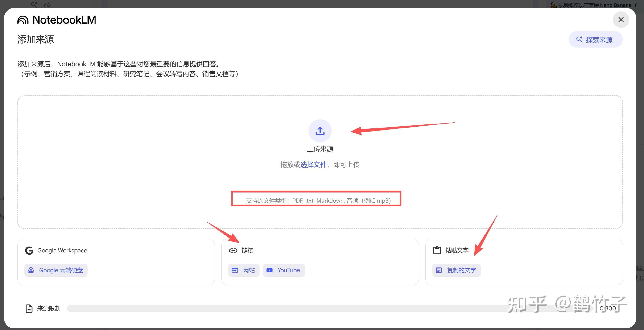Click the clipboard paste text icon
Image resolution: width=644 pixels, height=330 pixels.
pyautogui.click(x=437, y=250)
